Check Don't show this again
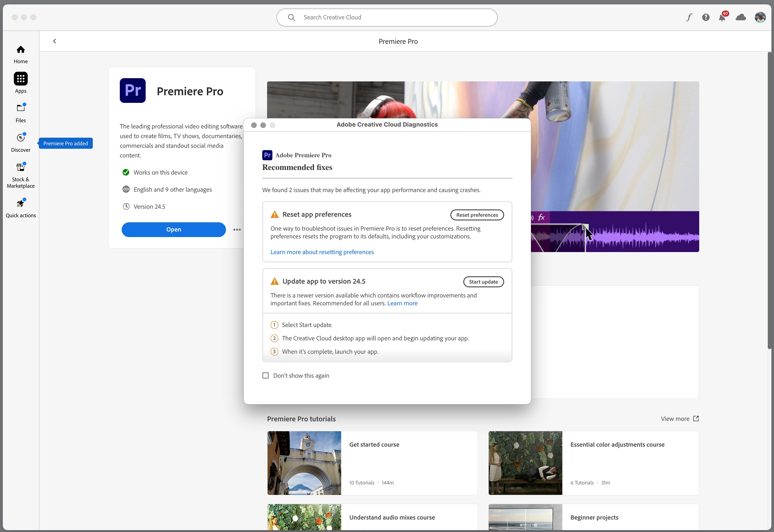The width and height of the screenshot is (774, 532). [x=265, y=376]
